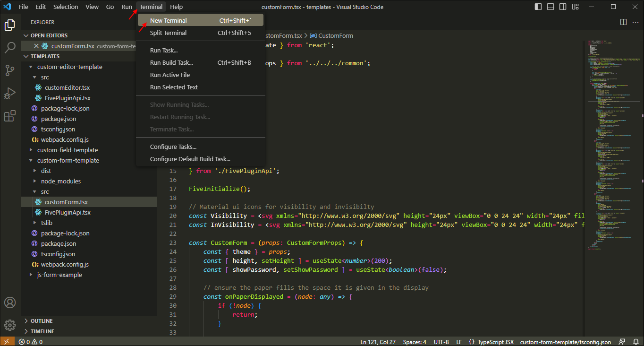Open Source Control view
This screenshot has width=644, height=346.
point(9,70)
